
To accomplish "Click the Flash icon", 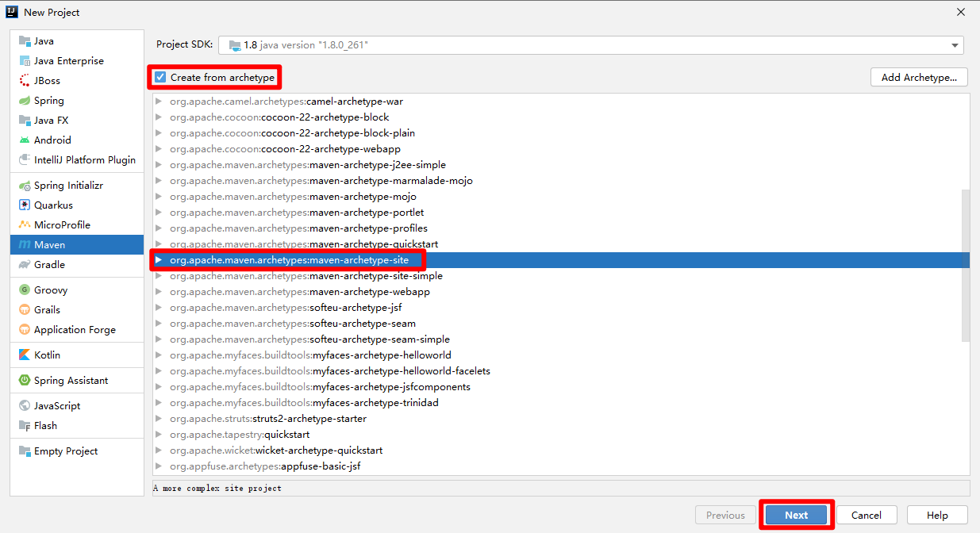I will coord(25,426).
